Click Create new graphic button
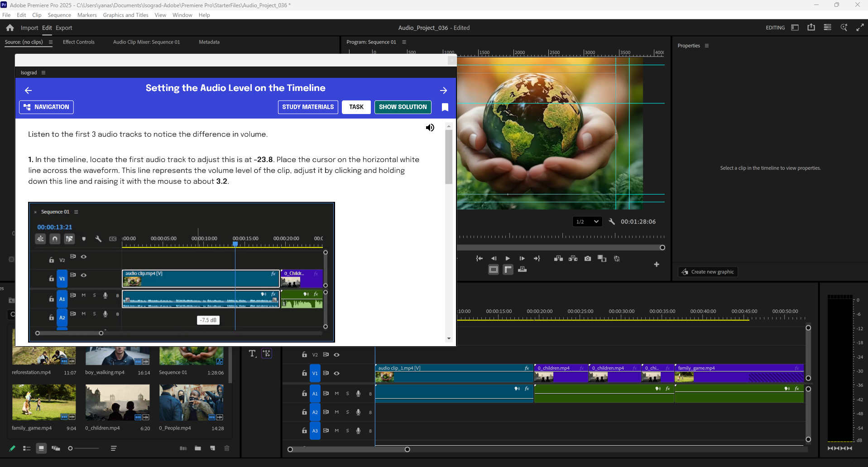Image resolution: width=868 pixels, height=467 pixels. 708,272
